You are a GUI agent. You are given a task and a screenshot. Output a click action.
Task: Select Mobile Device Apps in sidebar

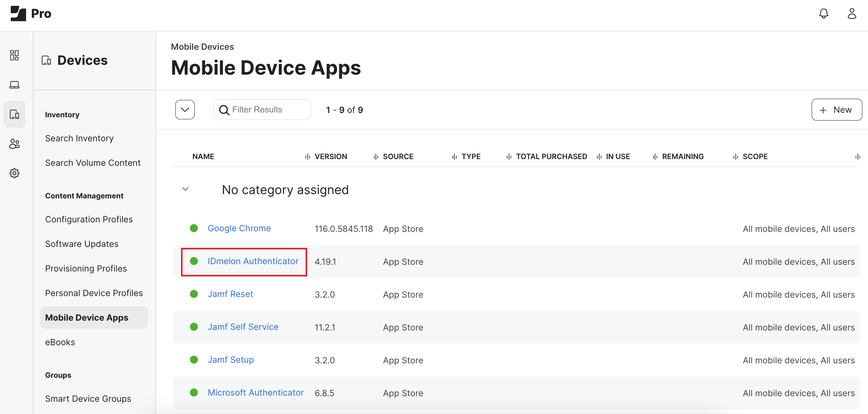click(x=94, y=318)
